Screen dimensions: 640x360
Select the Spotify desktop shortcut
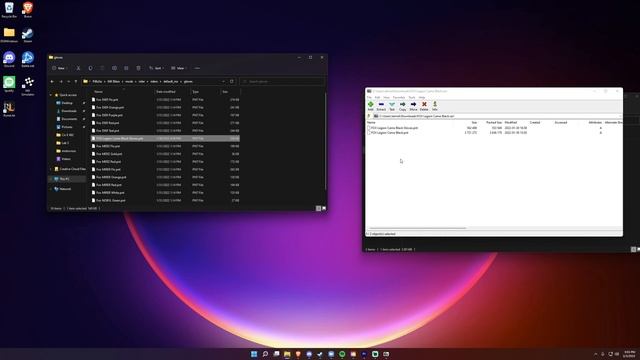pos(9,84)
